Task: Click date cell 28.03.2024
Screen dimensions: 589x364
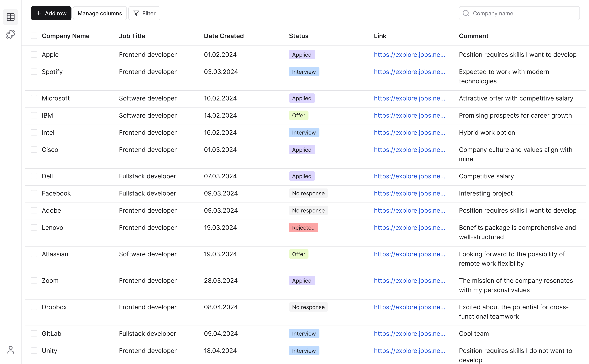Action: point(221,280)
